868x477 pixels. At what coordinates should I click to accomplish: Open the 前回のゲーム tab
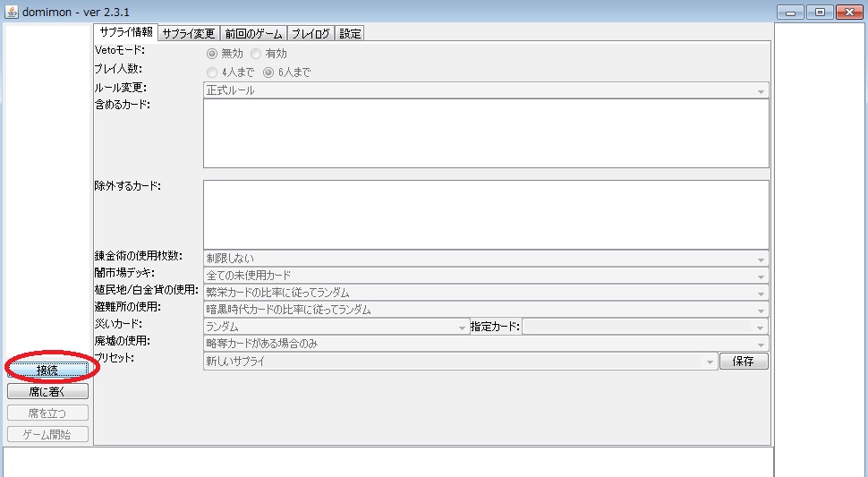253,34
